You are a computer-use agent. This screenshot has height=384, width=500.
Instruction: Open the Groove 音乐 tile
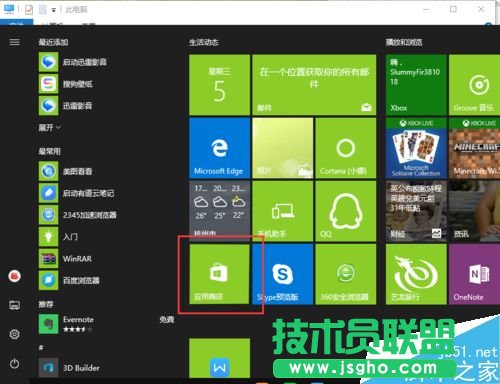(474, 85)
